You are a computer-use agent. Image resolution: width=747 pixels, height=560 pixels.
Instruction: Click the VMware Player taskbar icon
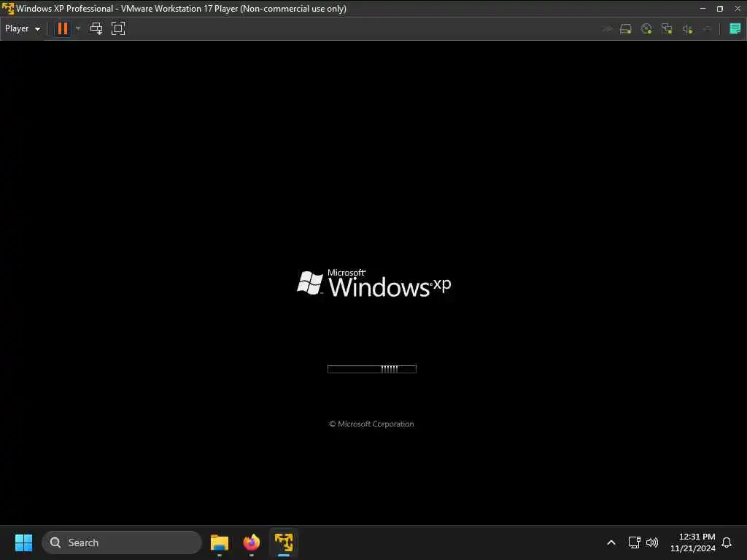(x=284, y=542)
